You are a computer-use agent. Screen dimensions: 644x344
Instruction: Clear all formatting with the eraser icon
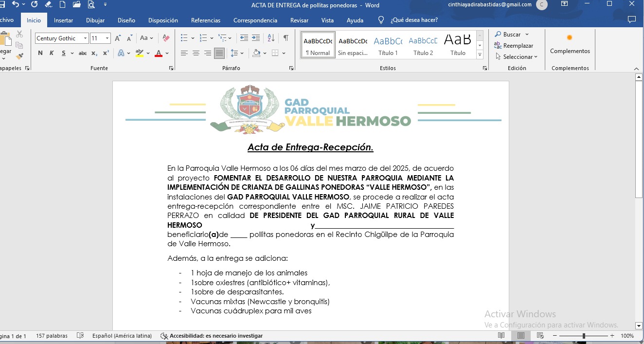point(166,38)
